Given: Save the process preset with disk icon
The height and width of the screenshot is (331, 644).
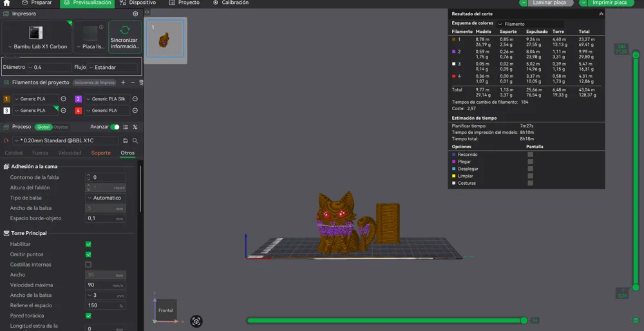Looking at the screenshot, I should [126, 141].
